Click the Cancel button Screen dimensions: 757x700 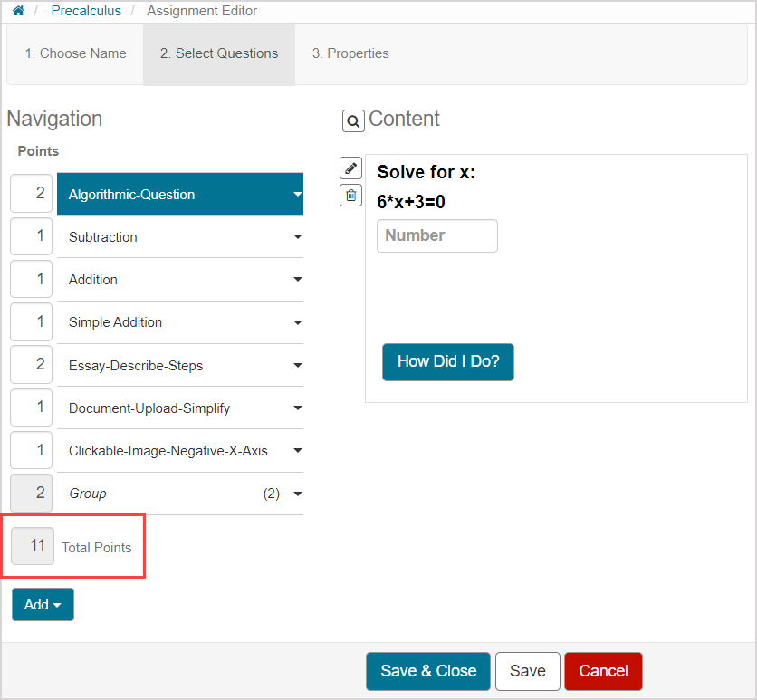tap(603, 671)
